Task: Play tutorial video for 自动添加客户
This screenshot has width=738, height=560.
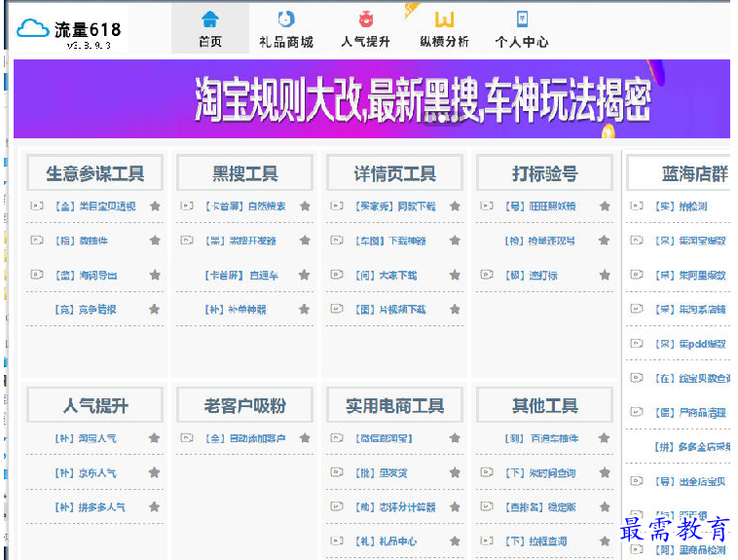Action: (187, 438)
